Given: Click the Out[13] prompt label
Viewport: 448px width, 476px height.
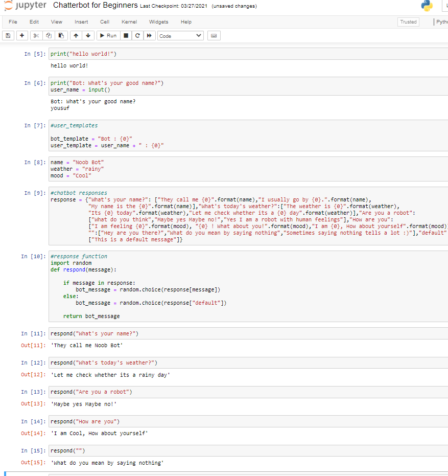Looking at the screenshot, I should [x=33, y=404].
